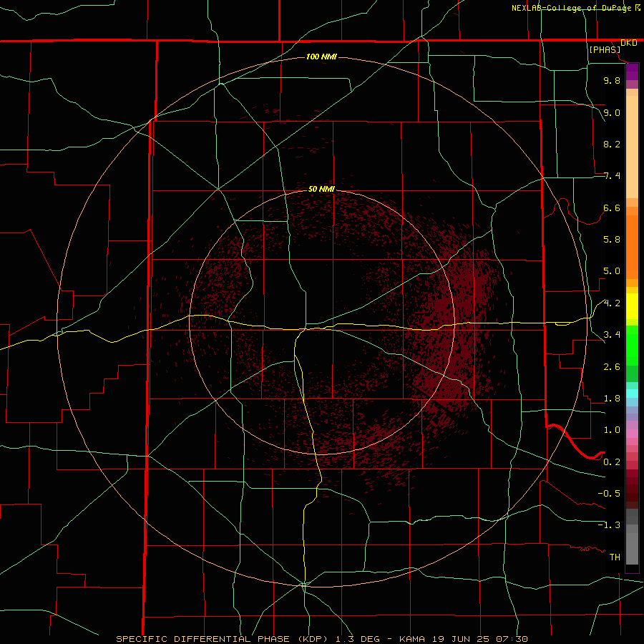Viewport: 644px width, 644px height.
Task: Pick the bright green band on the color bar
Action: 632,346
